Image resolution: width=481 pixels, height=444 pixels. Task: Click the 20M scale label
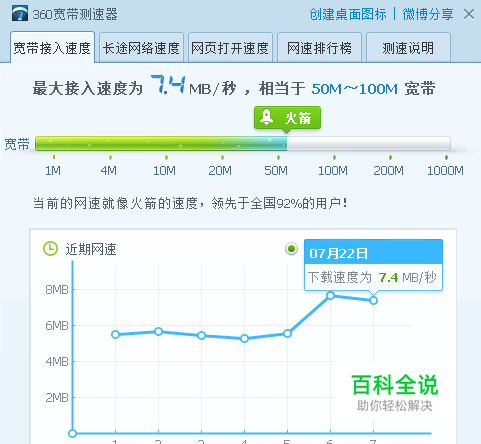pyautogui.click(x=220, y=171)
